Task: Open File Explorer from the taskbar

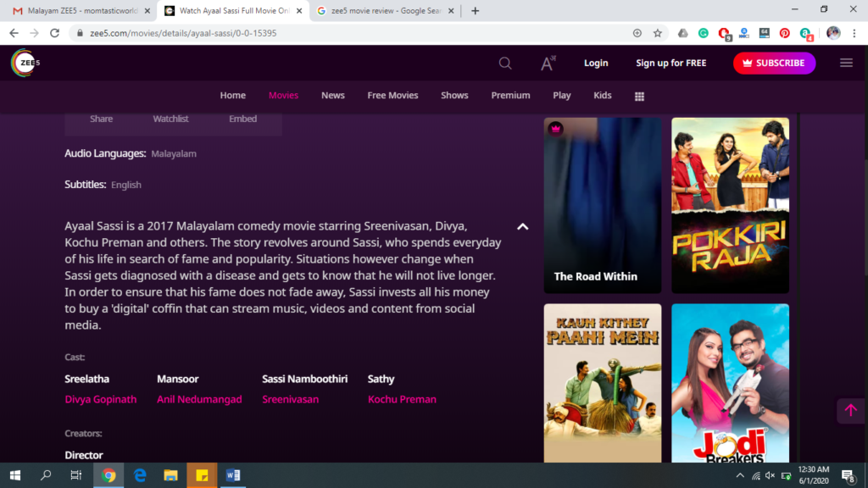Action: [170, 475]
